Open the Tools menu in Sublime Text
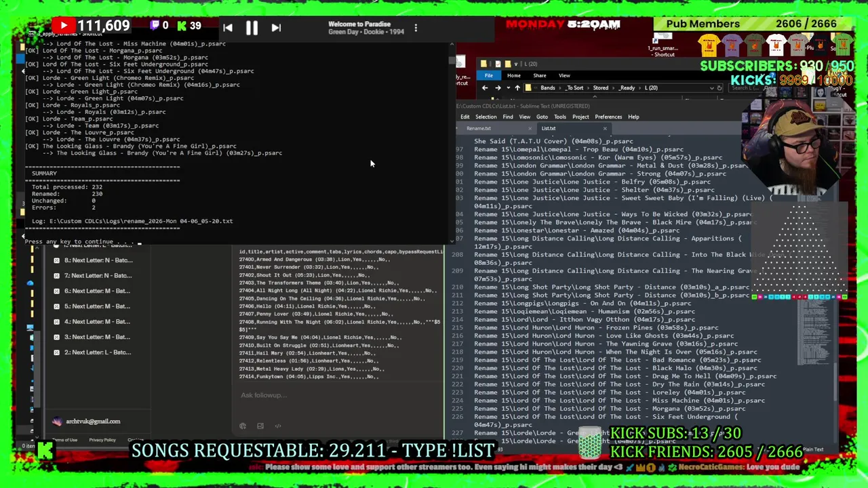Screen dimensions: 868x488 560,117
